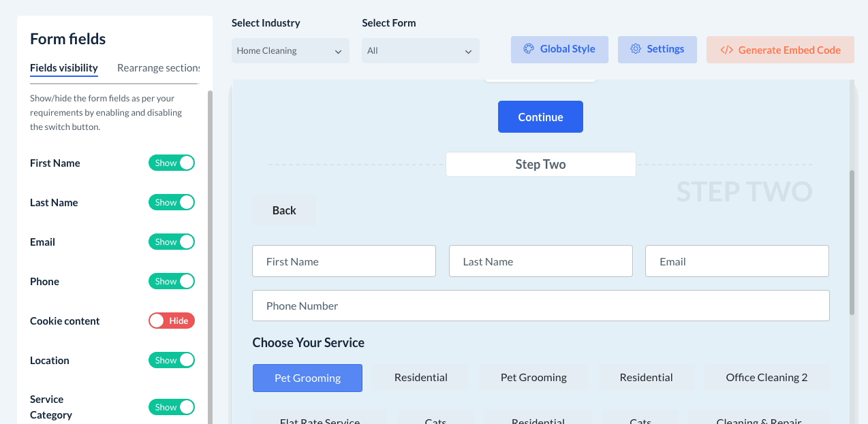
Task: Toggle the Service Category switch
Action: (172, 408)
